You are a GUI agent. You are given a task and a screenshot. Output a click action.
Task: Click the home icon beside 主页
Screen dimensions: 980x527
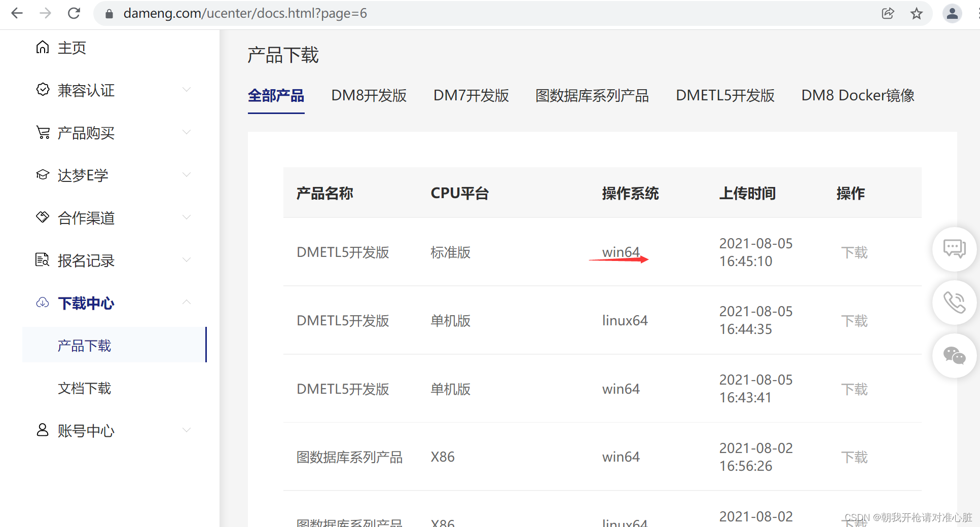pos(43,47)
